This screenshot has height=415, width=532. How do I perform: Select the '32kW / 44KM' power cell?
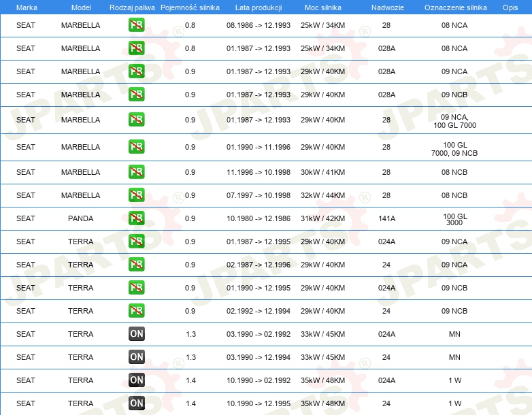(322, 195)
